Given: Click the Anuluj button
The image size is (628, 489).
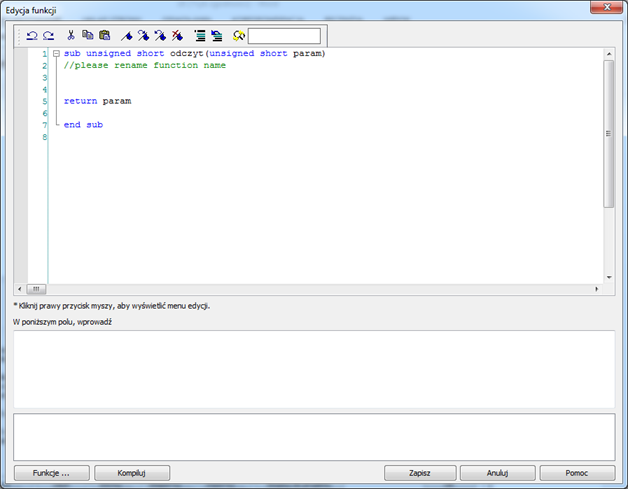Looking at the screenshot, I should click(x=497, y=473).
